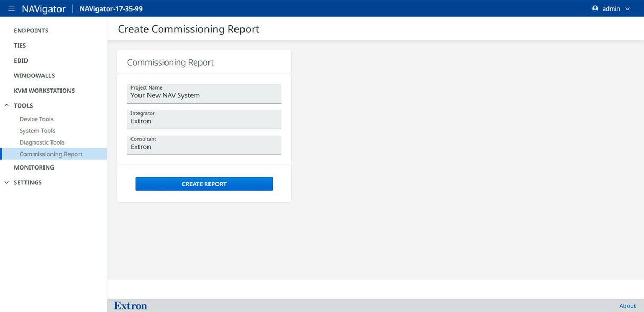Click the Project Name input field
The image size is (644, 312).
204,95
